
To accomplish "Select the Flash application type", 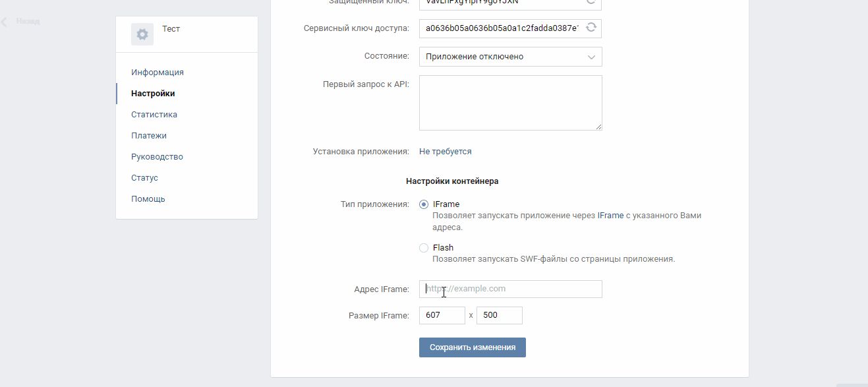I will (x=424, y=248).
